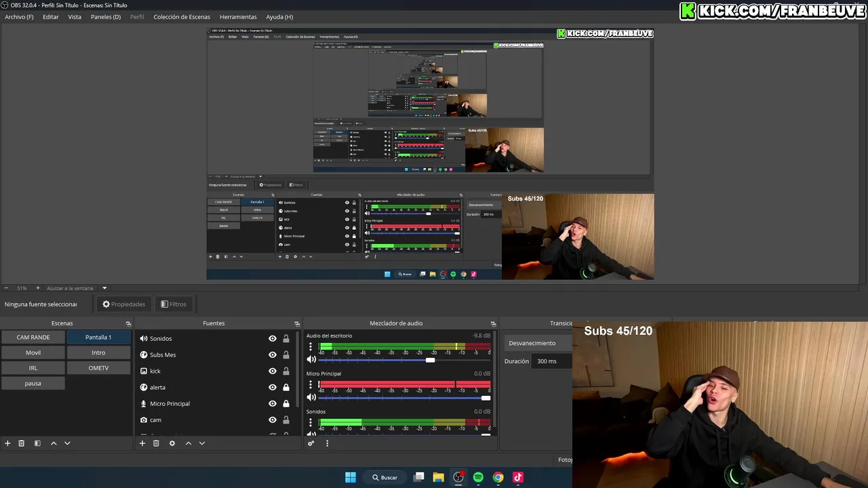Viewport: 868px width, 488px height.
Task: Hide the Micro Principal source
Action: point(273,404)
